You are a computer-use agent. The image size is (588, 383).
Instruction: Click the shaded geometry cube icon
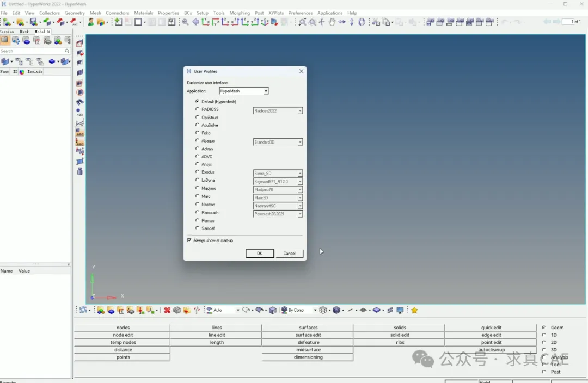point(273,310)
